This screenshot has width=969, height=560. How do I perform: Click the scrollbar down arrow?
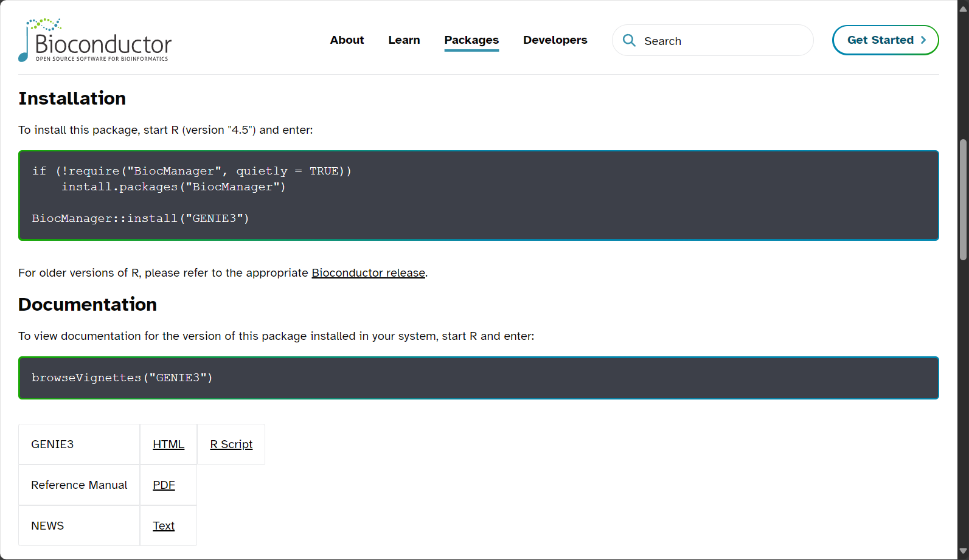[963, 551]
